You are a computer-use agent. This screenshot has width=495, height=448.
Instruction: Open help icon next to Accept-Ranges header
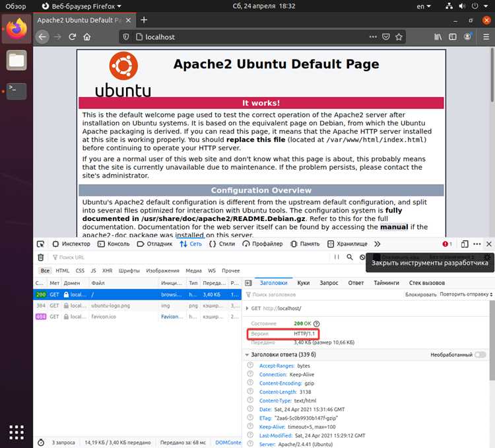point(250,365)
